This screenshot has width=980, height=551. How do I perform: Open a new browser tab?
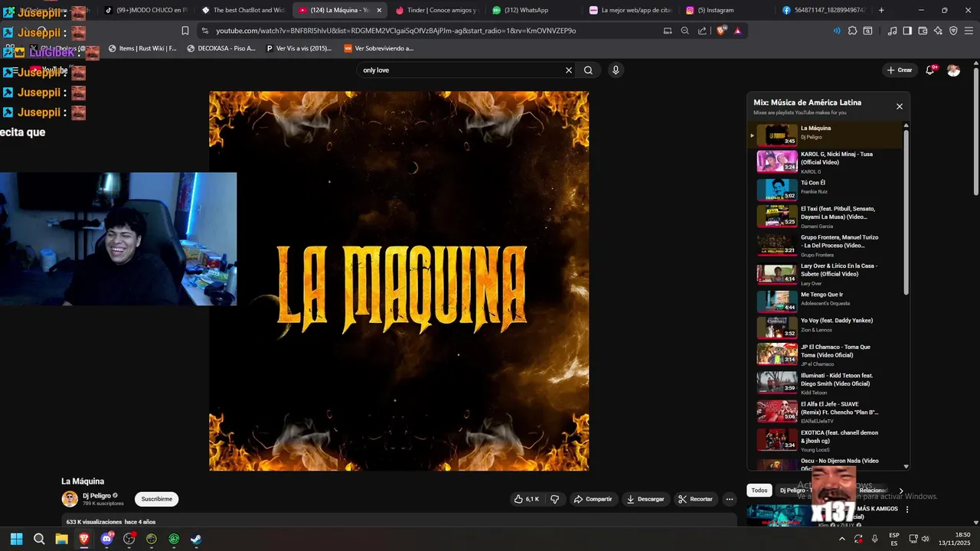881,10
